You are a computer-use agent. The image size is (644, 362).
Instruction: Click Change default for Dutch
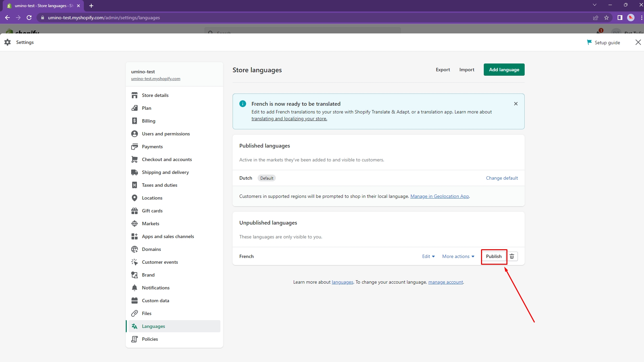502,178
